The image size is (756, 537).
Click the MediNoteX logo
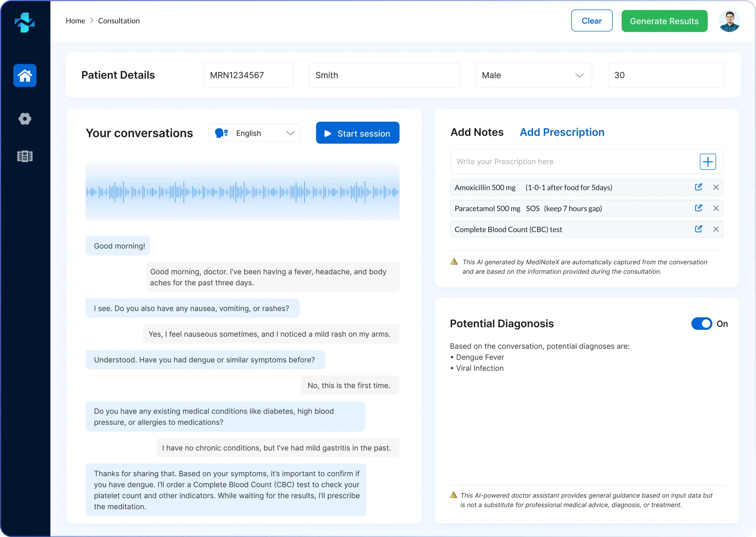point(25,22)
